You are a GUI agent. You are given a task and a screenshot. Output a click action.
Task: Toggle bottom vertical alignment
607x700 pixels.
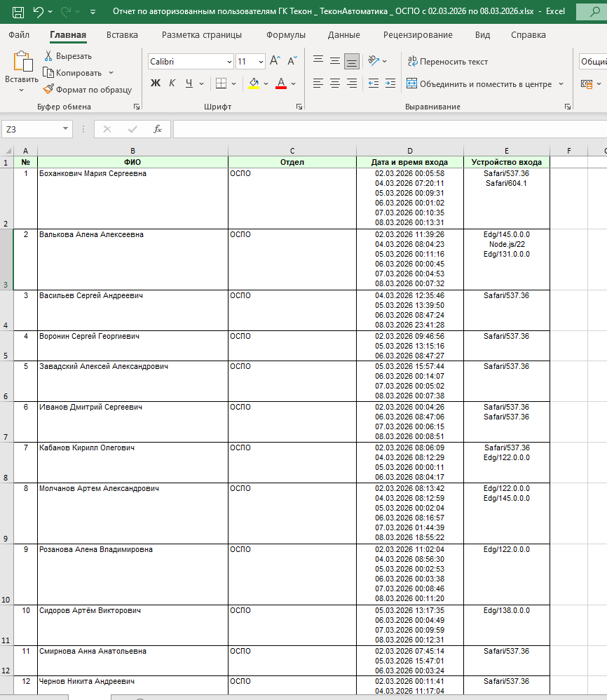pyautogui.click(x=352, y=61)
